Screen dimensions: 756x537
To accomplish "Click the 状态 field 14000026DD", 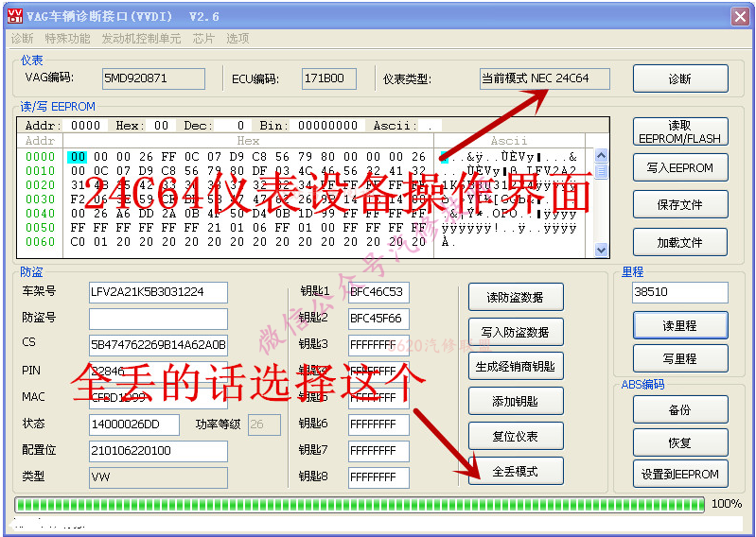I will click(134, 424).
